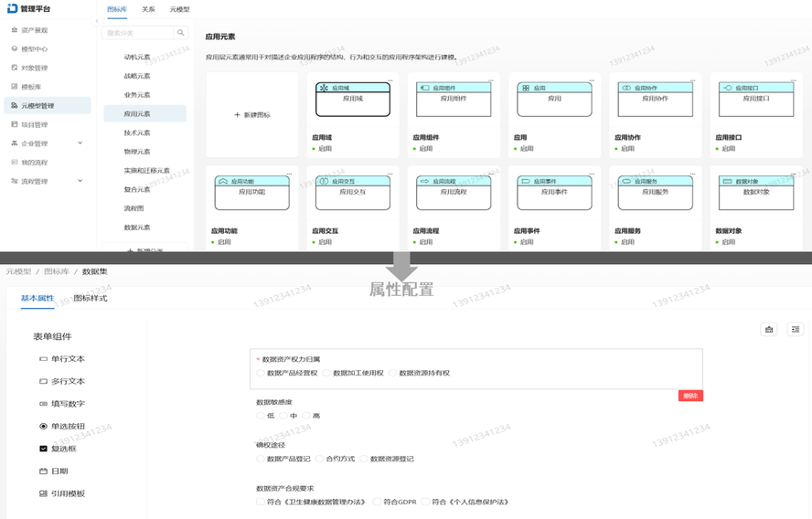This screenshot has height=519, width=812.
Task: Choose 低 for 数据敏感度
Action: point(260,416)
